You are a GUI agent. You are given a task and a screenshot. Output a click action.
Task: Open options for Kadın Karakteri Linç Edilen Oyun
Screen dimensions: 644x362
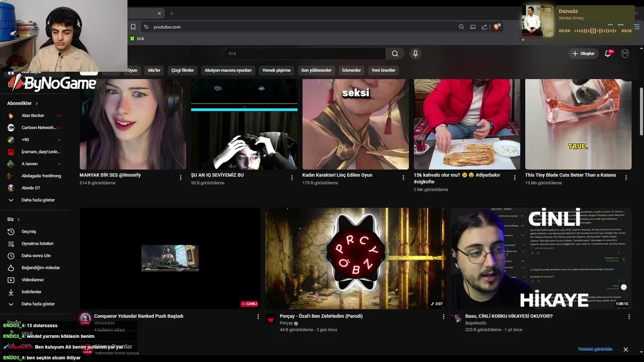coord(403,177)
